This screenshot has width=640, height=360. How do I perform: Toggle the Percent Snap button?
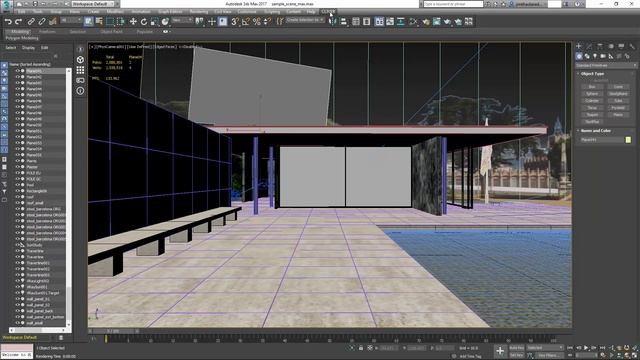pos(256,21)
